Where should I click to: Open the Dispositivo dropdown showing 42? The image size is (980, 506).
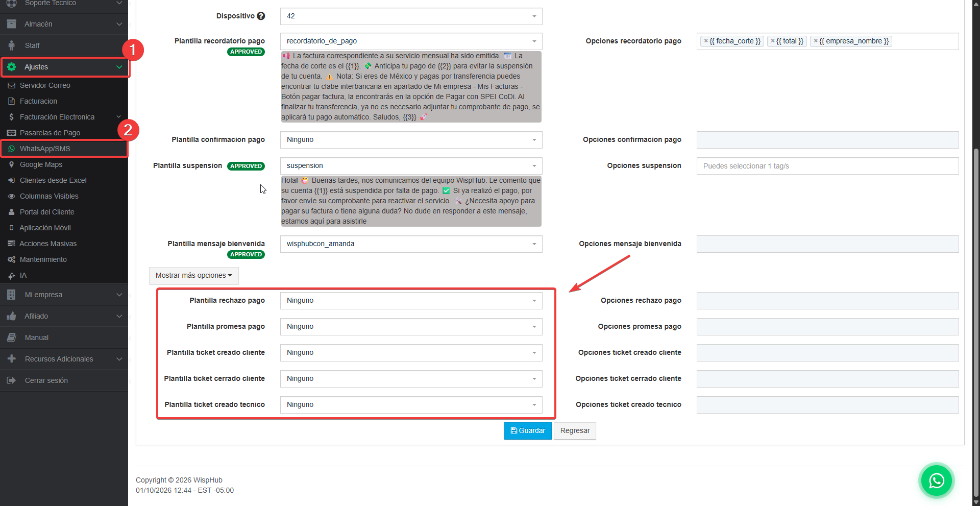[x=411, y=16]
